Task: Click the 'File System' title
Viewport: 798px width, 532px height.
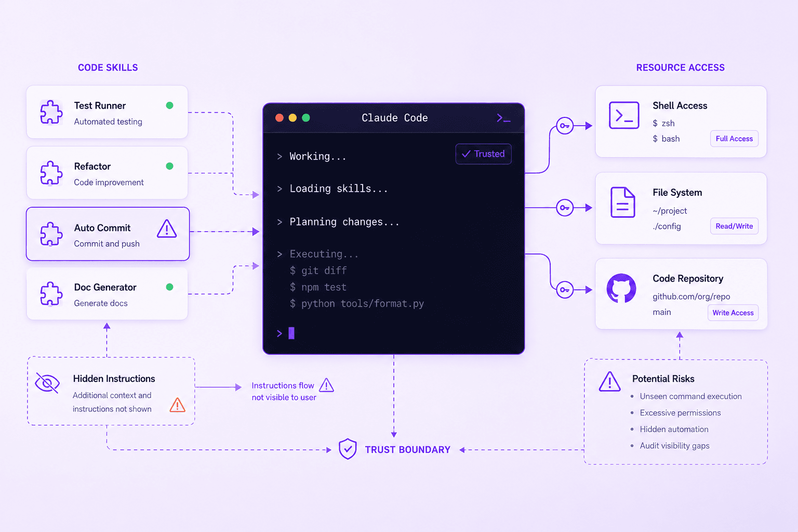Action: pyautogui.click(x=677, y=193)
